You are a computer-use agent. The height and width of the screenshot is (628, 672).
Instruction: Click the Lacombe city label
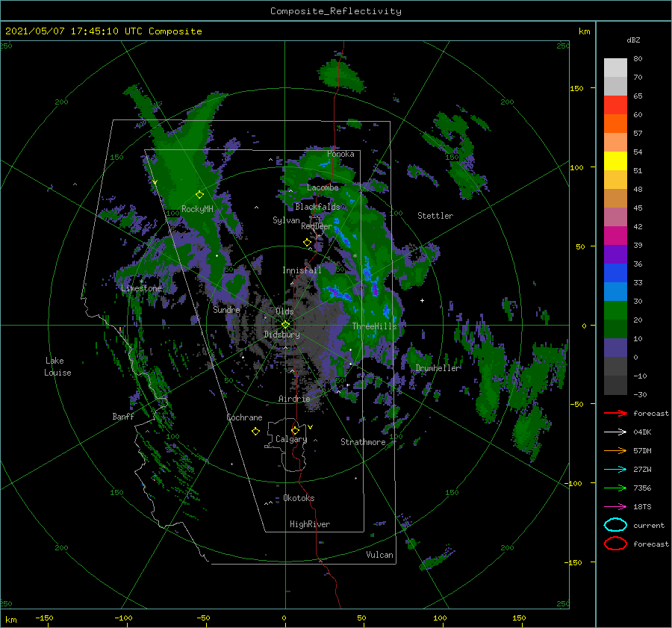(x=323, y=187)
